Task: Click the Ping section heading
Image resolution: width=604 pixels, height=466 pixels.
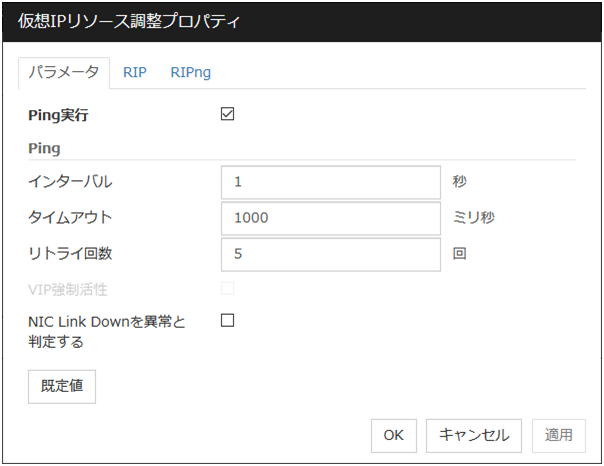Action: pos(44,148)
